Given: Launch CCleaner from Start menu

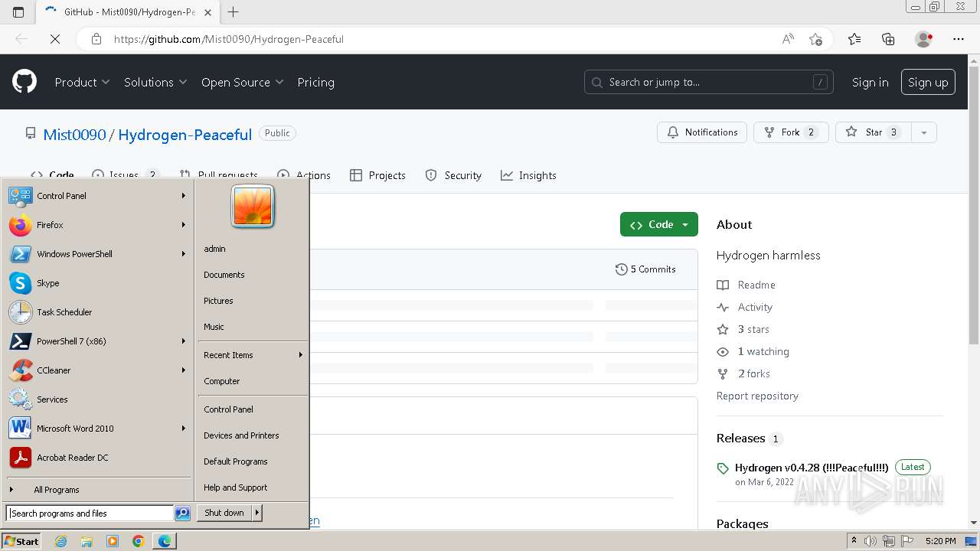Looking at the screenshot, I should tap(97, 370).
